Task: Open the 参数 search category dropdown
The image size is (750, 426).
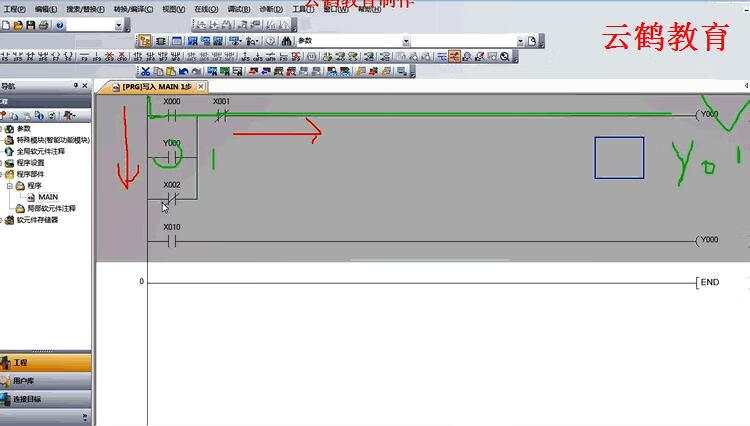Action: tap(406, 41)
